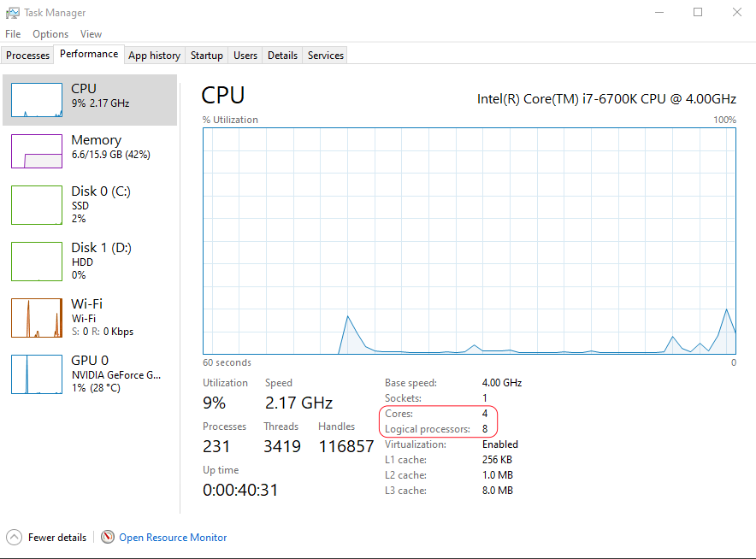Click the Open Resource Monitor link
Image resolution: width=756 pixels, height=559 pixels.
[173, 538]
